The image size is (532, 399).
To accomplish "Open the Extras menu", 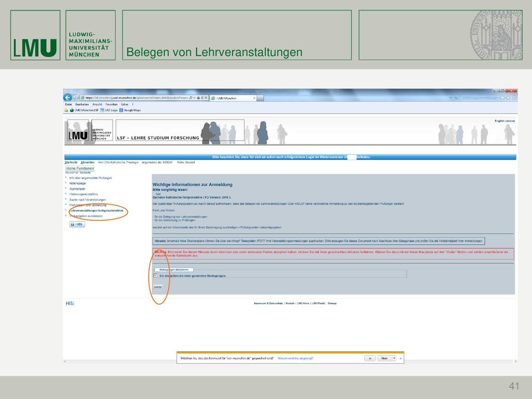I will click(125, 104).
